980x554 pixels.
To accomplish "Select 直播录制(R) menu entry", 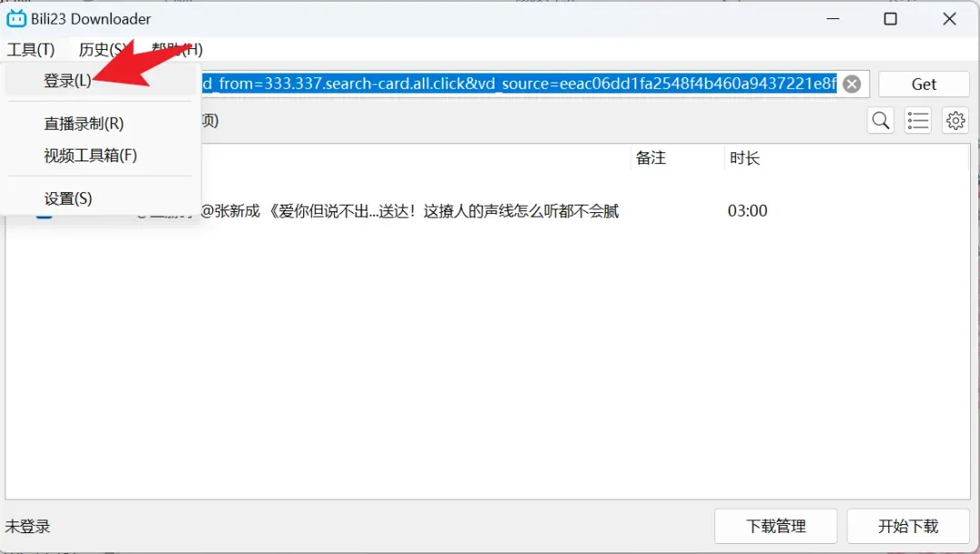I will 83,123.
